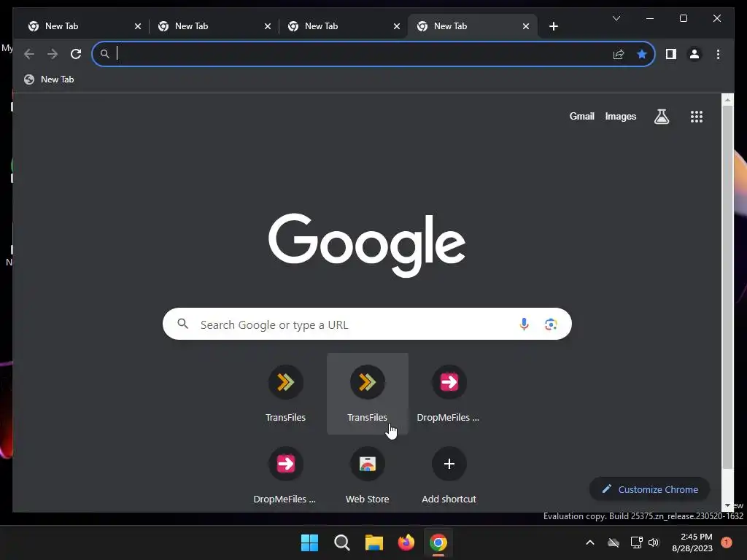Open the notification count badge
The image size is (747, 560).
coord(726,542)
